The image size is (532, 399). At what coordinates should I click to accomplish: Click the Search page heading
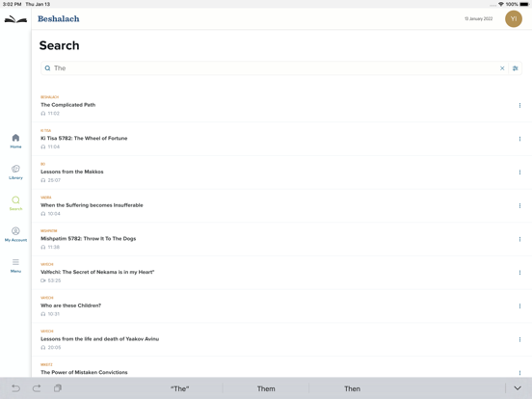60,45
